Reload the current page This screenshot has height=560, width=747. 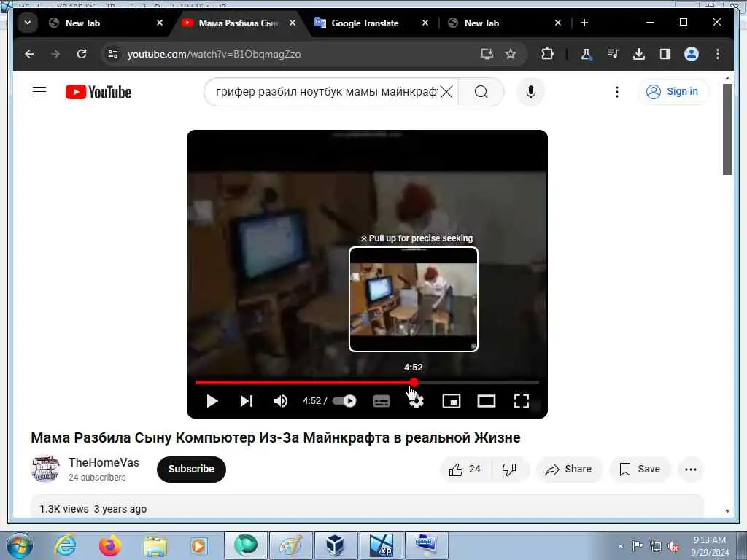point(82,54)
